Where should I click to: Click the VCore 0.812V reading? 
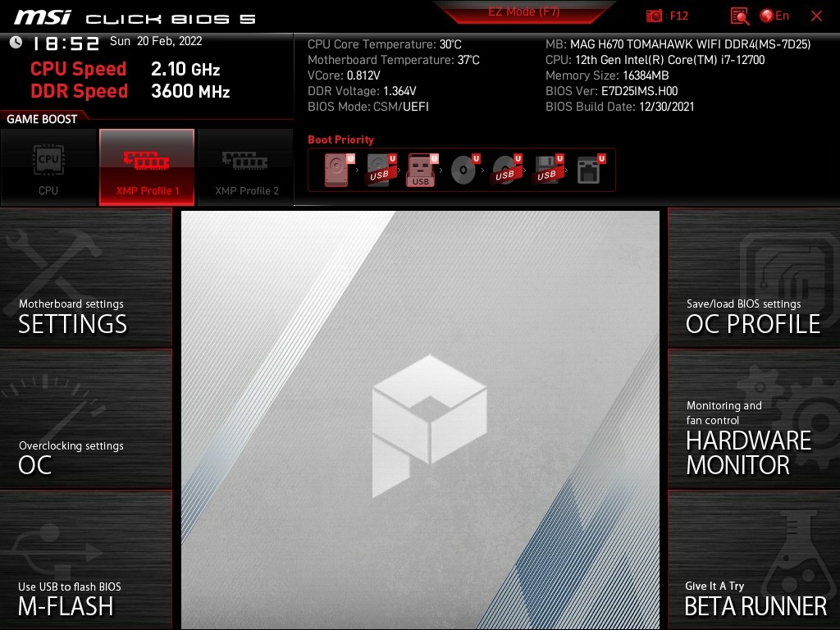coord(344,75)
